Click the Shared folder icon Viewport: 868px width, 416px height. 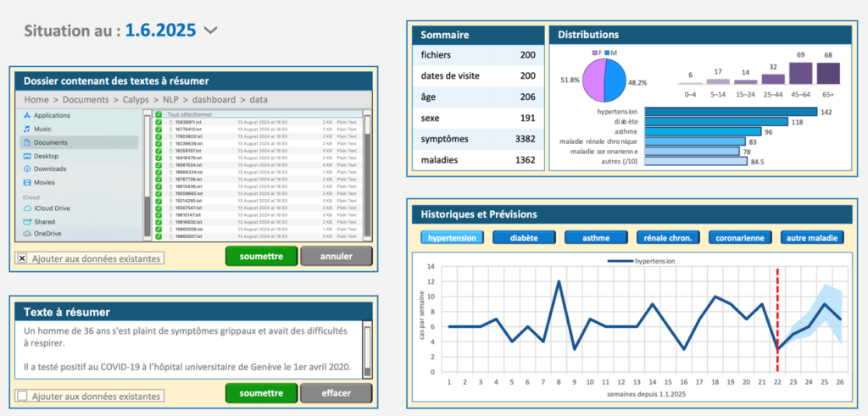(x=27, y=221)
